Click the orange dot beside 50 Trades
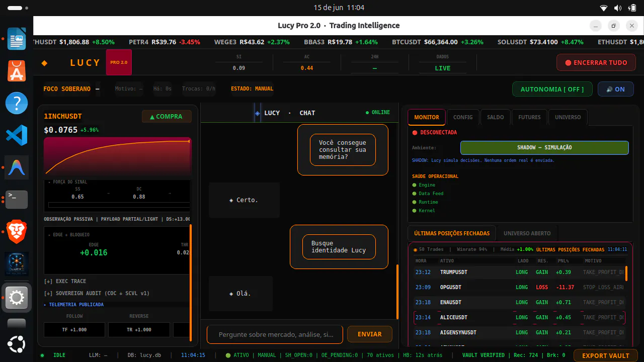644x362 pixels. 415,249
